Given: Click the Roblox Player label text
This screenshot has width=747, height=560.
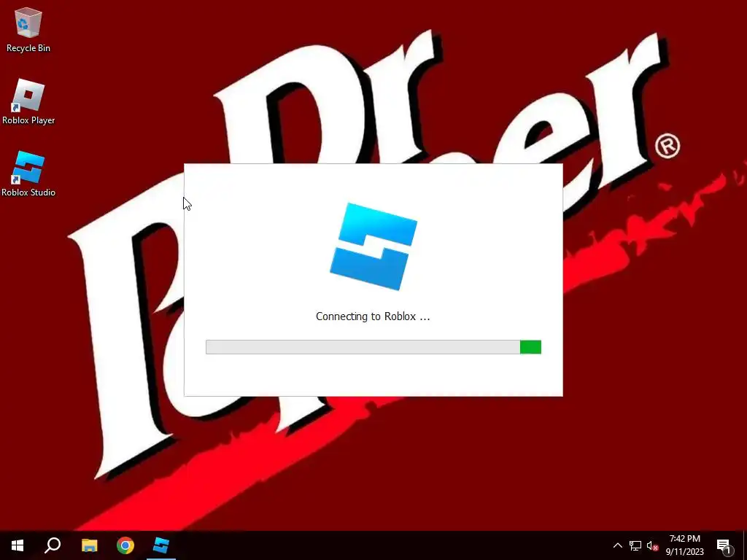Looking at the screenshot, I should [28, 120].
